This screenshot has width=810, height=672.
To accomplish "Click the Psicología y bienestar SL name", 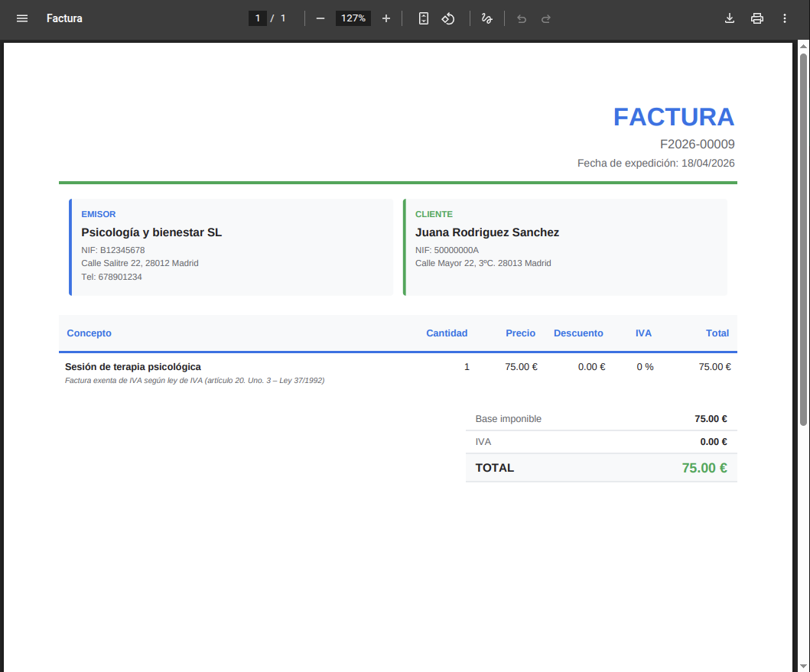I will (x=151, y=232).
